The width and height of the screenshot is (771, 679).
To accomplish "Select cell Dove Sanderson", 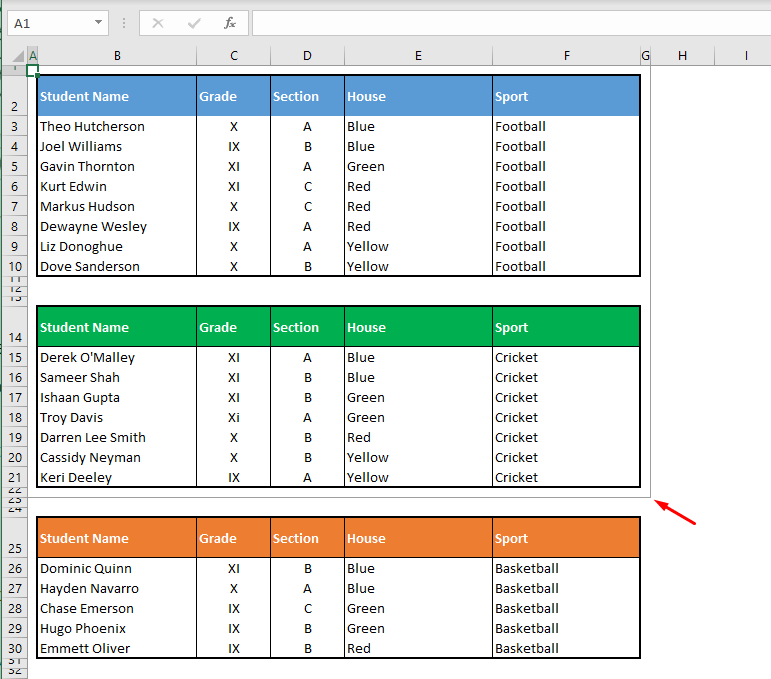I will (117, 266).
